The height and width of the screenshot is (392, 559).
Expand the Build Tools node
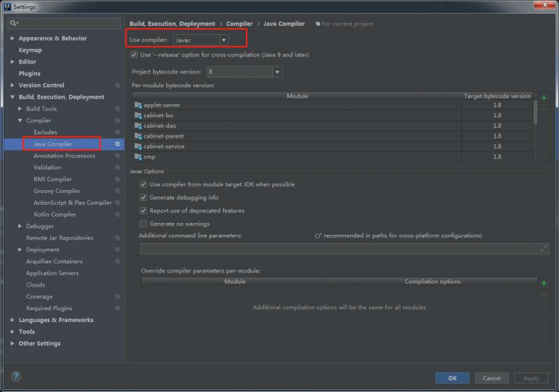coord(20,109)
